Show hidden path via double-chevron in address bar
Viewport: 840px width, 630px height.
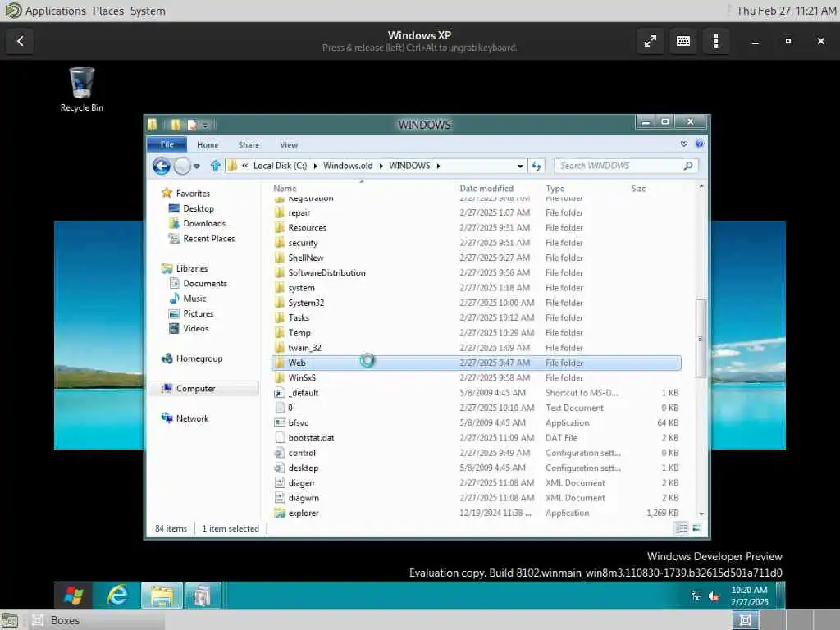pos(244,166)
